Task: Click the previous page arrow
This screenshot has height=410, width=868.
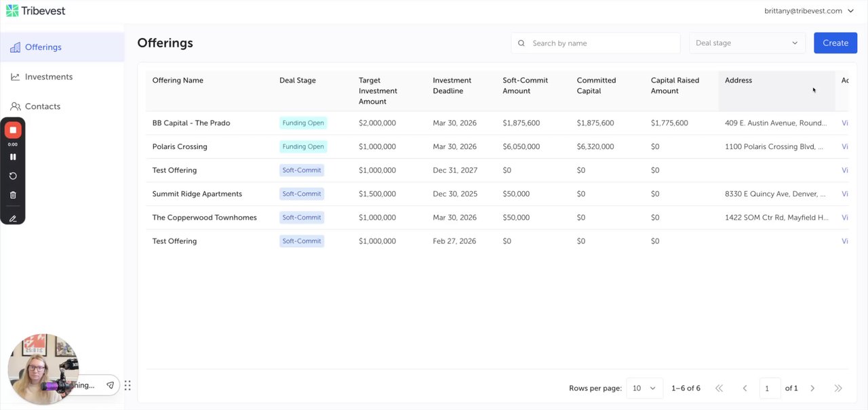Action: pos(745,388)
